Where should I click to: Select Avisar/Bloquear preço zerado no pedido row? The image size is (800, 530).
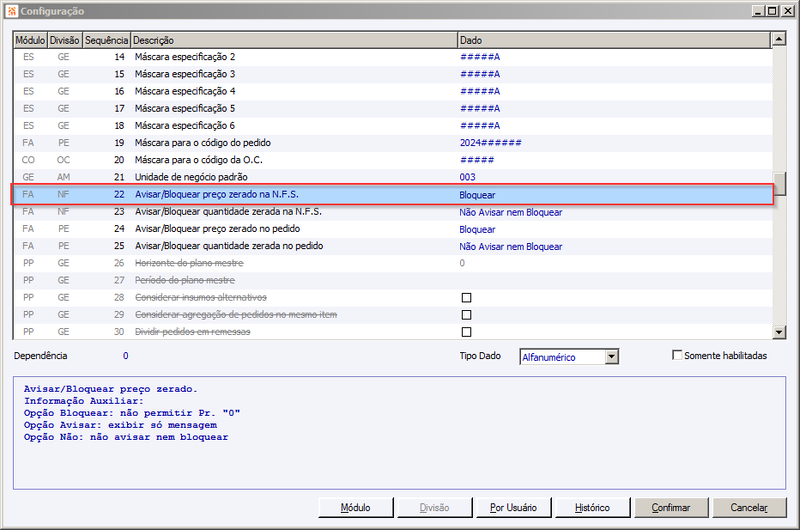pos(392,229)
